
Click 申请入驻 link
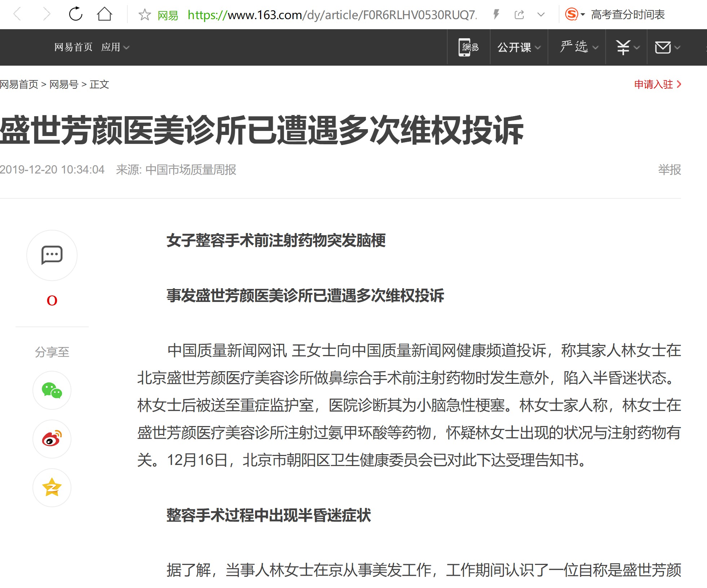click(658, 84)
